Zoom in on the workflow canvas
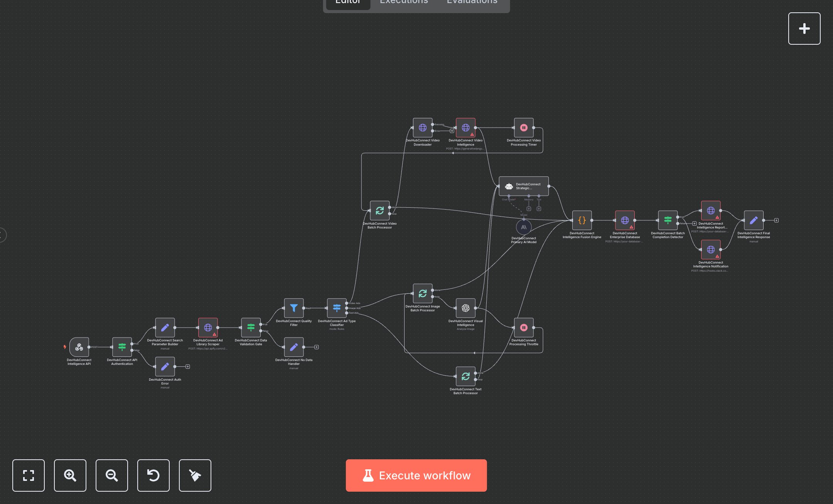Image resolution: width=833 pixels, height=504 pixels. [x=70, y=475]
